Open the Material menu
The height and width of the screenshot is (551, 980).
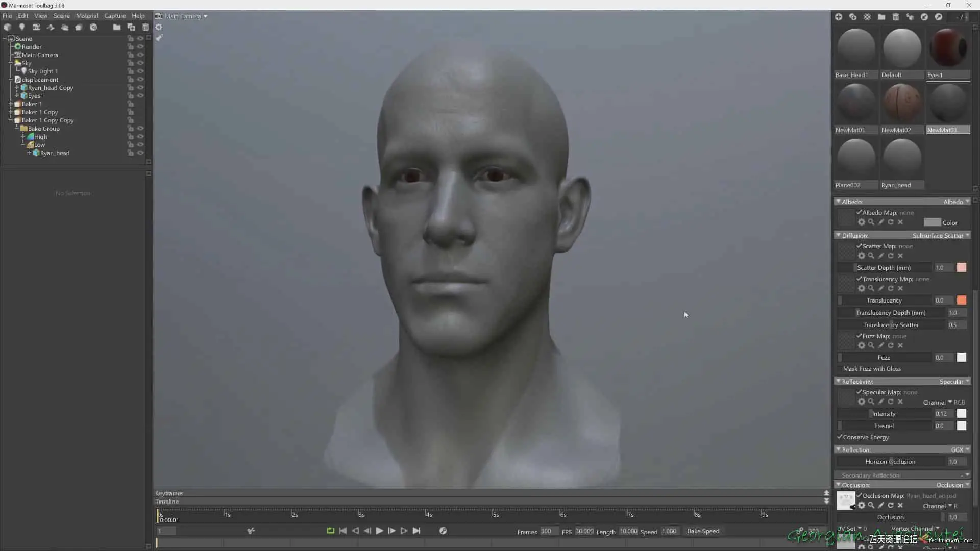point(87,16)
